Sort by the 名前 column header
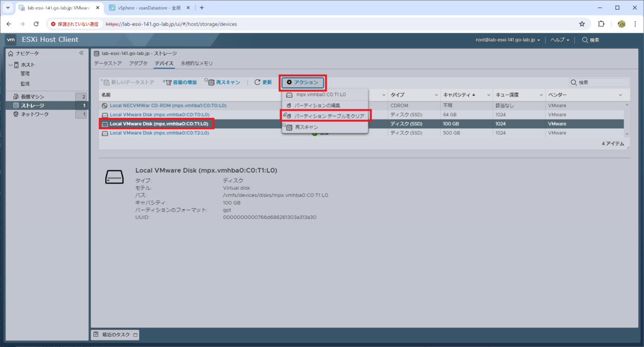Image resolution: width=644 pixels, height=347 pixels. (x=106, y=94)
